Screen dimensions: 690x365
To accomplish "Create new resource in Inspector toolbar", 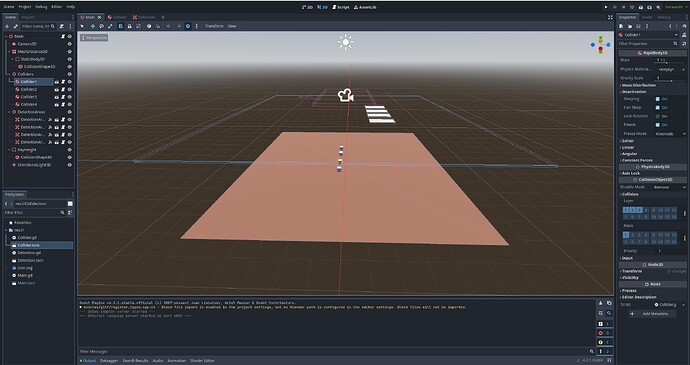I will [621, 26].
